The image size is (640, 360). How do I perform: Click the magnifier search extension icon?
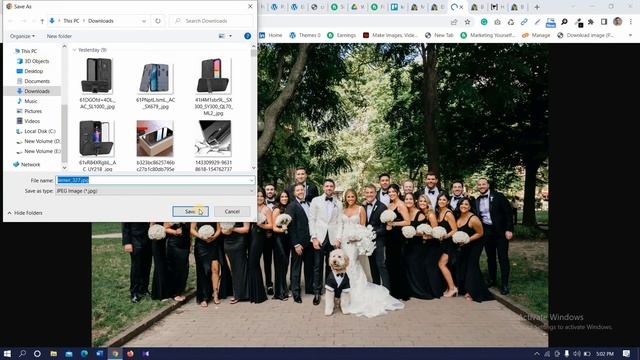click(564, 22)
